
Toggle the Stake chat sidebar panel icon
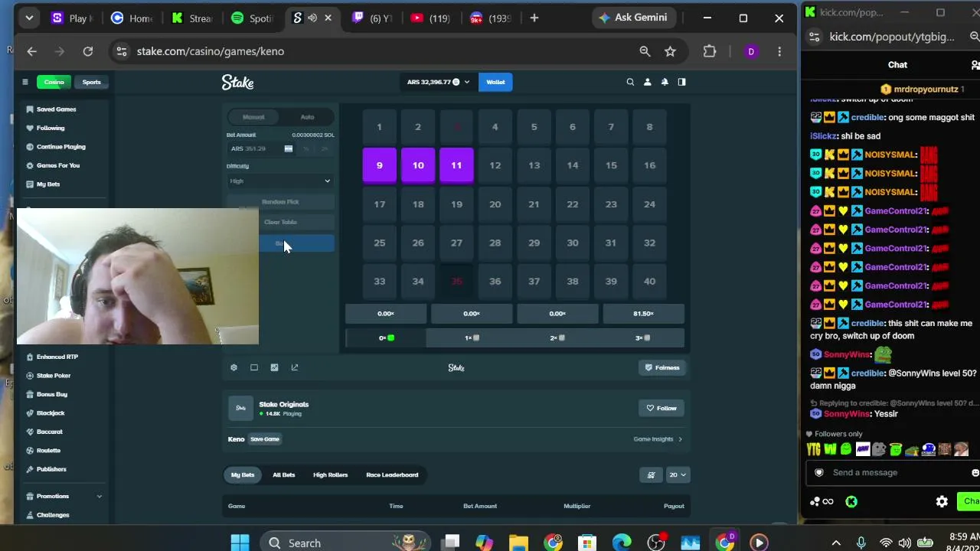click(x=681, y=82)
